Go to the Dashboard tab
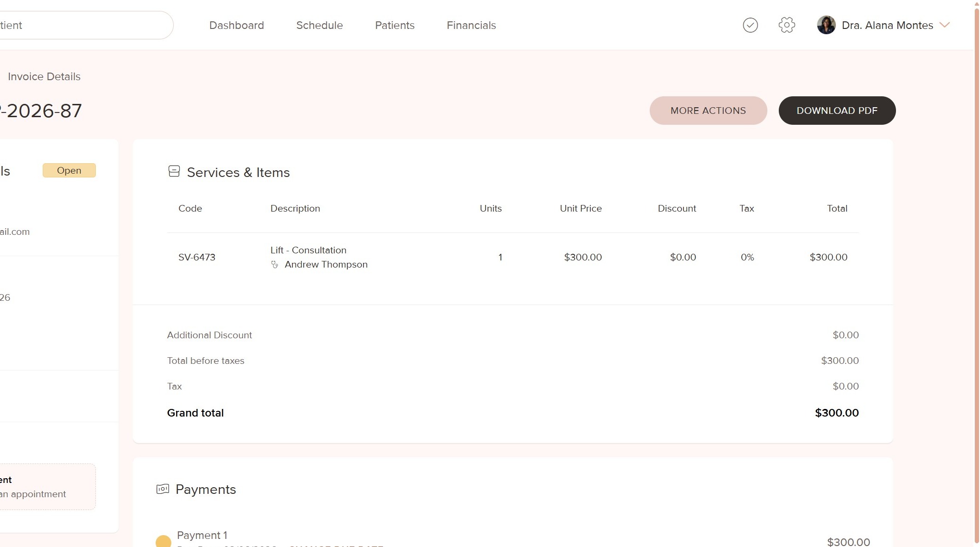980x547 pixels. pos(236,25)
